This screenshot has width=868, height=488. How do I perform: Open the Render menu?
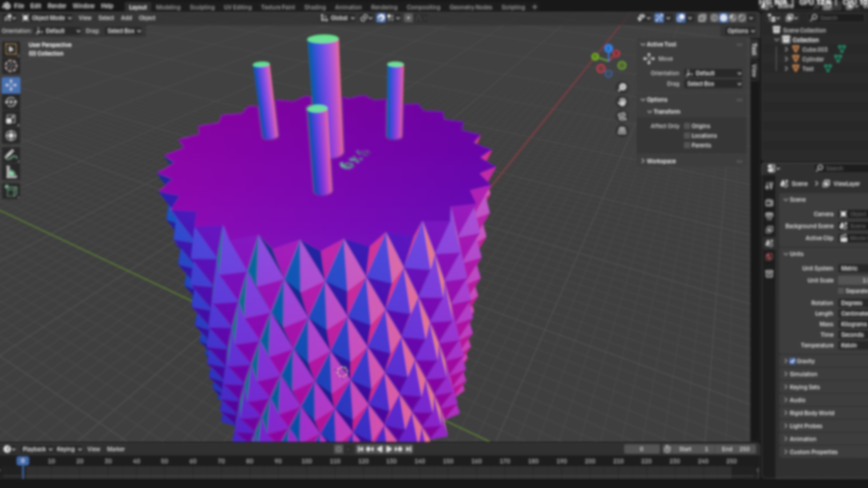pyautogui.click(x=57, y=6)
